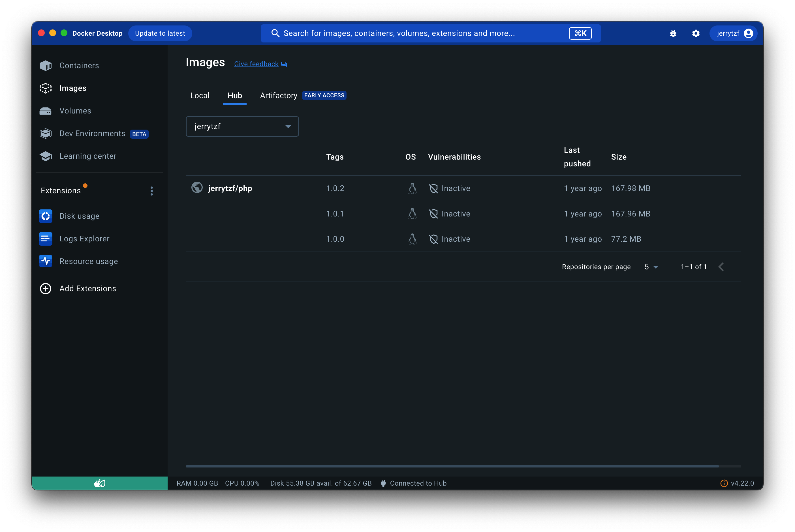795x532 pixels.
Task: Click the 77.2 MB size value
Action: [x=626, y=239]
